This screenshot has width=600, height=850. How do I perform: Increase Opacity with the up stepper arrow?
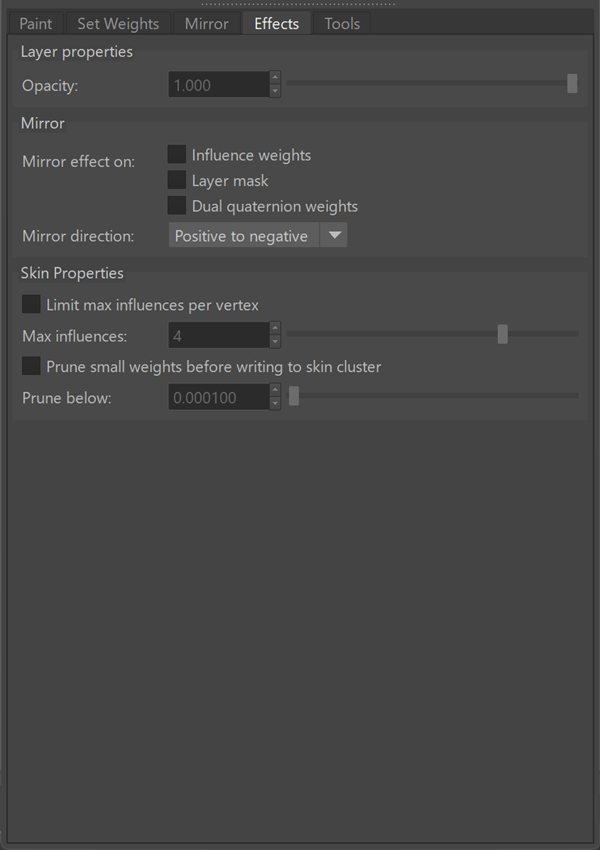[x=275, y=78]
